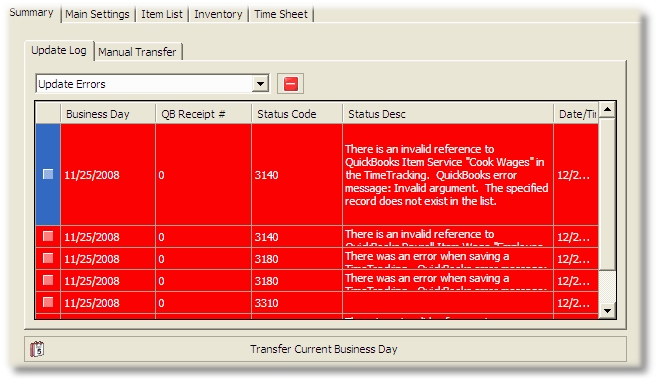The image size is (661, 386).
Task: Click QB Receipt 0 in the selected row
Action: click(203, 174)
